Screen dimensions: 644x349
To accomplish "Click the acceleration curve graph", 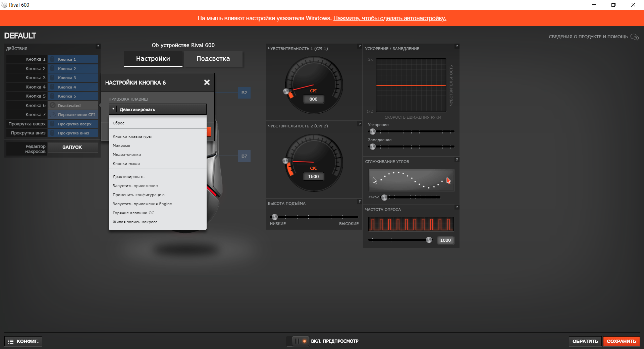I will (x=411, y=85).
